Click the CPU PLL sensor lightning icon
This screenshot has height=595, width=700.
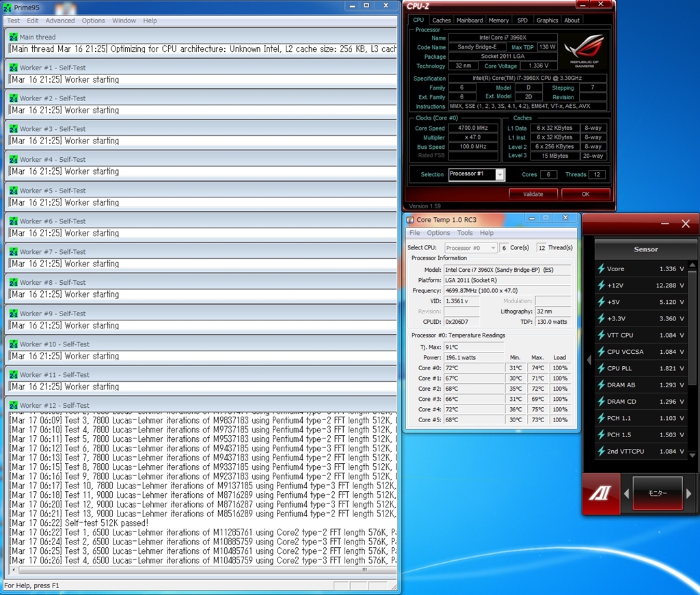coord(601,368)
